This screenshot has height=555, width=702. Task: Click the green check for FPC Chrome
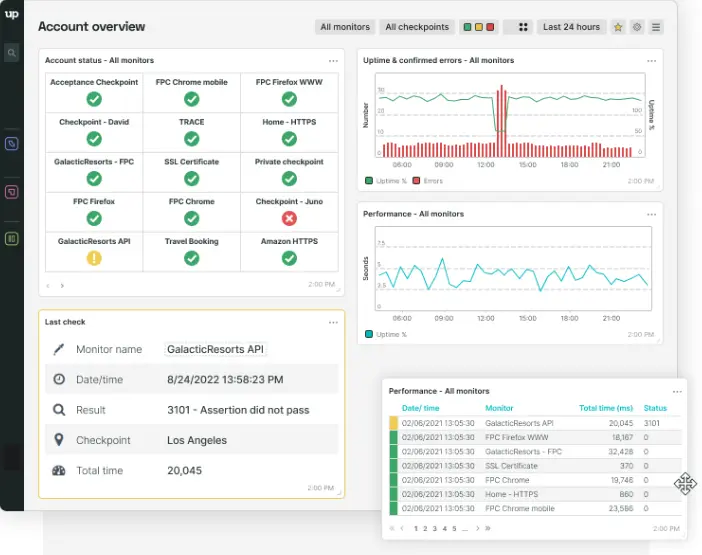[192, 218]
